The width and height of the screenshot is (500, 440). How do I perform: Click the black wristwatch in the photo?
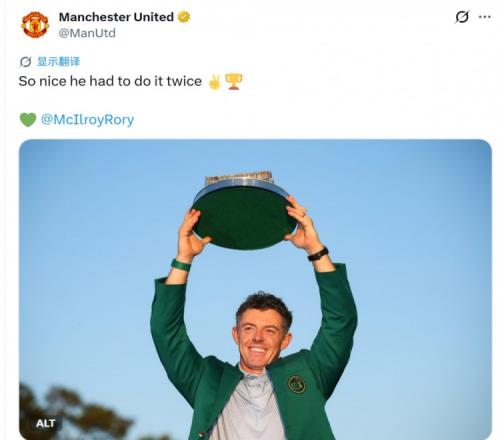[318, 254]
